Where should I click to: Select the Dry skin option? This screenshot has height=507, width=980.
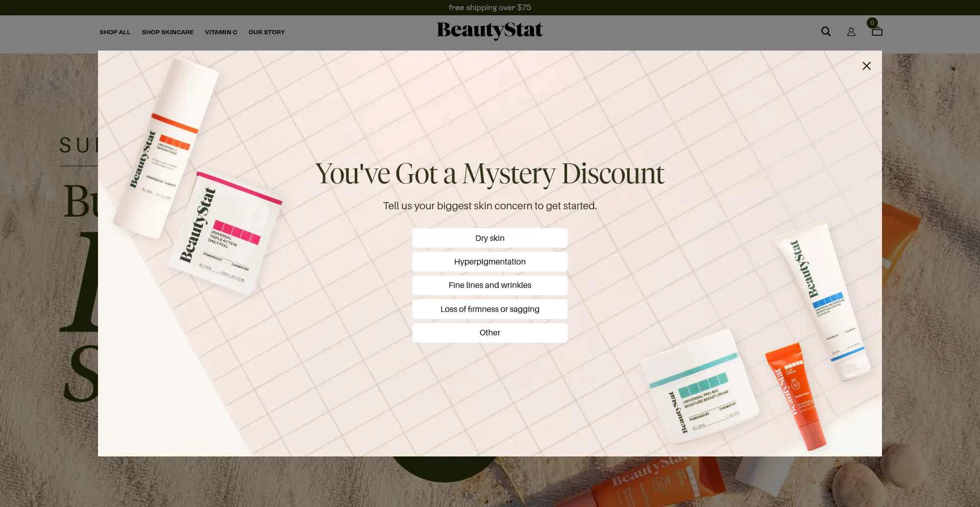point(490,238)
